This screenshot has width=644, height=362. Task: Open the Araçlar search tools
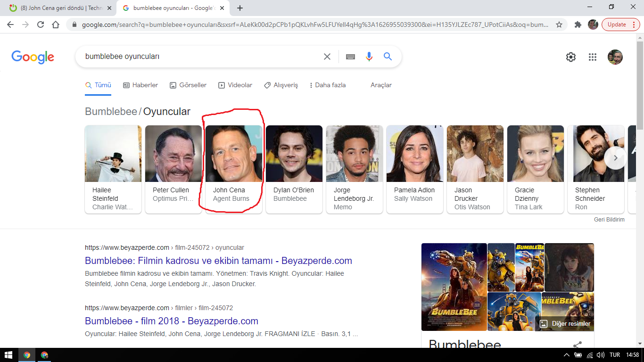[381, 85]
